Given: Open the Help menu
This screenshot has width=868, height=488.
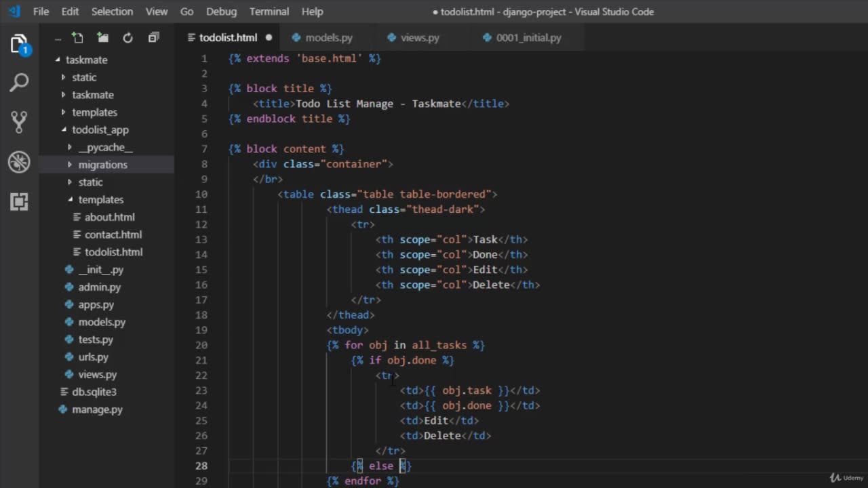Looking at the screenshot, I should (312, 12).
